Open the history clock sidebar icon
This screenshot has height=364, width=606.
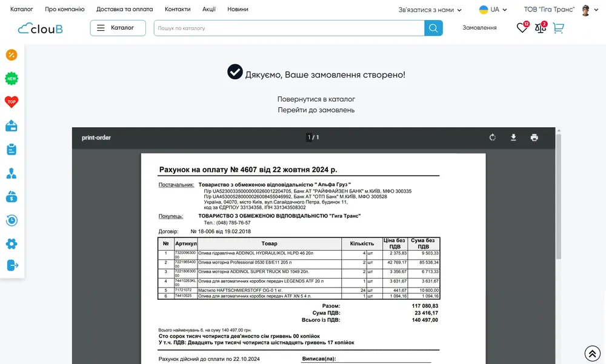(12, 220)
